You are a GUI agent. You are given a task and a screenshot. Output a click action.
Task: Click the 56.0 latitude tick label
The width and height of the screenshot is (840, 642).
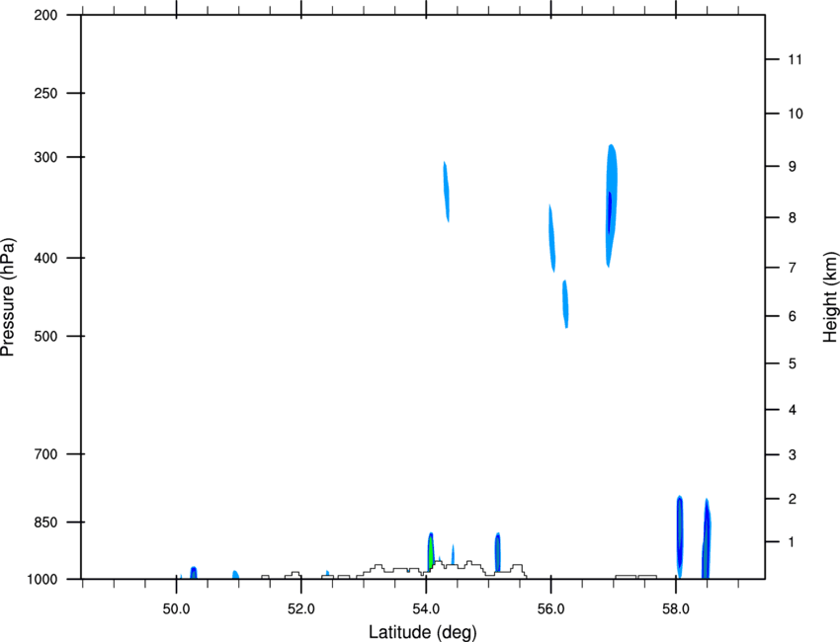click(x=550, y=609)
